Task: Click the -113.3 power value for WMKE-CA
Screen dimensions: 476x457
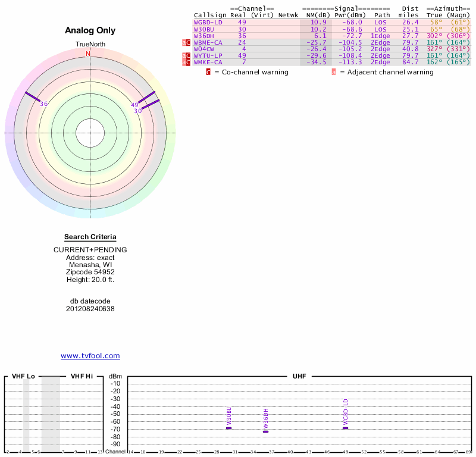Action: (350, 62)
